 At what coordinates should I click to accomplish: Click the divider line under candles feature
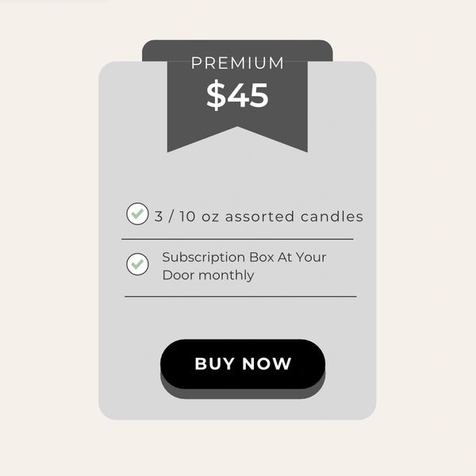[x=237, y=240]
